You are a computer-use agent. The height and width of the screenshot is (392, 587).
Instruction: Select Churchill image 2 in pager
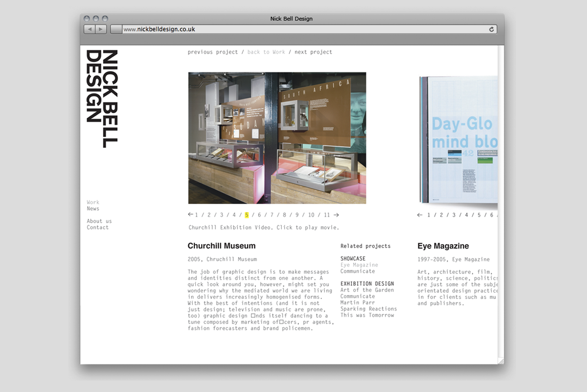click(209, 215)
